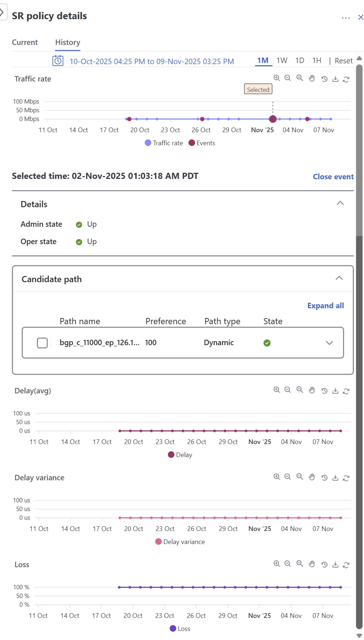Click the Expand all link
This screenshot has height=640, width=364.
326,306
